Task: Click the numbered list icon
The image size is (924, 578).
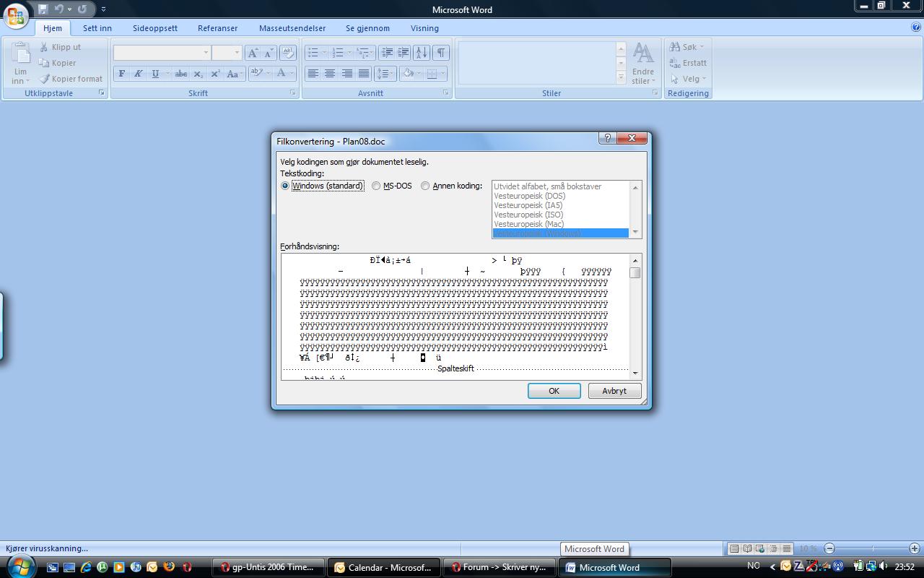Action: click(x=338, y=53)
